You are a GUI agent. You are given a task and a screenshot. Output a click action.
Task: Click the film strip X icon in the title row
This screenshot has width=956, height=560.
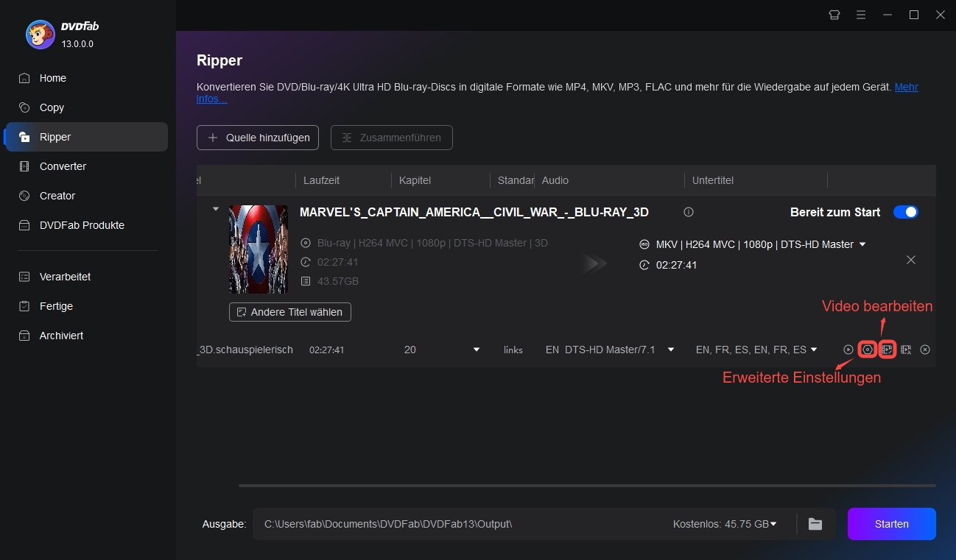tap(906, 350)
